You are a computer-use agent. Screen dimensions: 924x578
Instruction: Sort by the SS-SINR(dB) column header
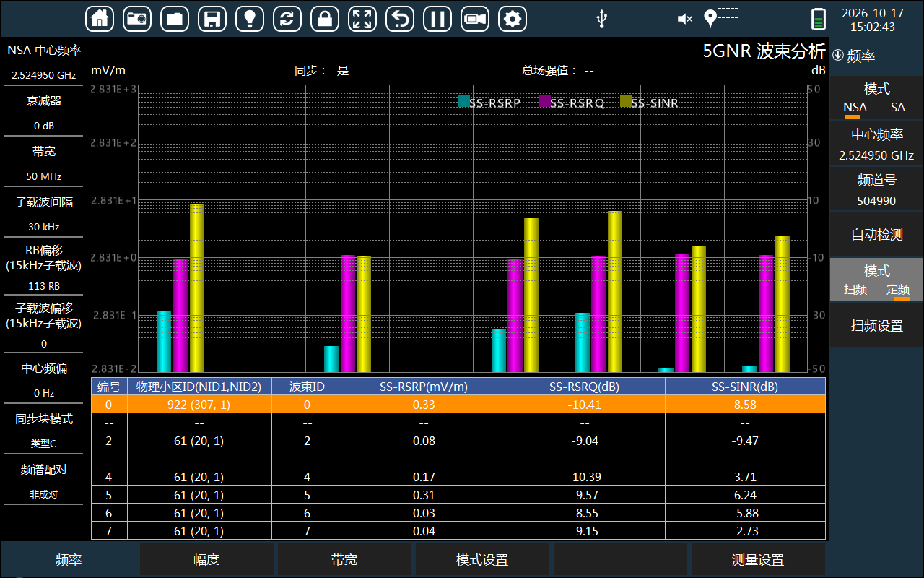click(x=745, y=387)
